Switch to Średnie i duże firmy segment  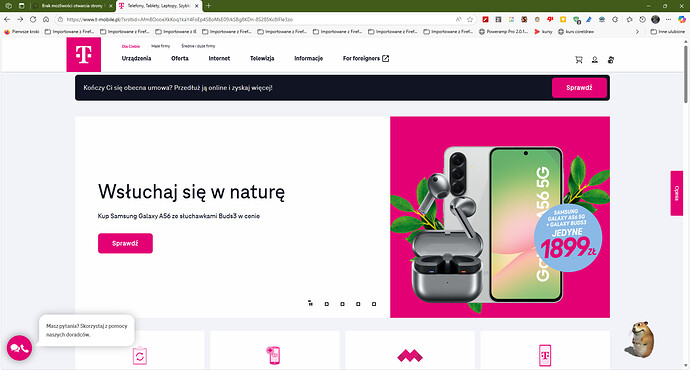click(x=198, y=46)
